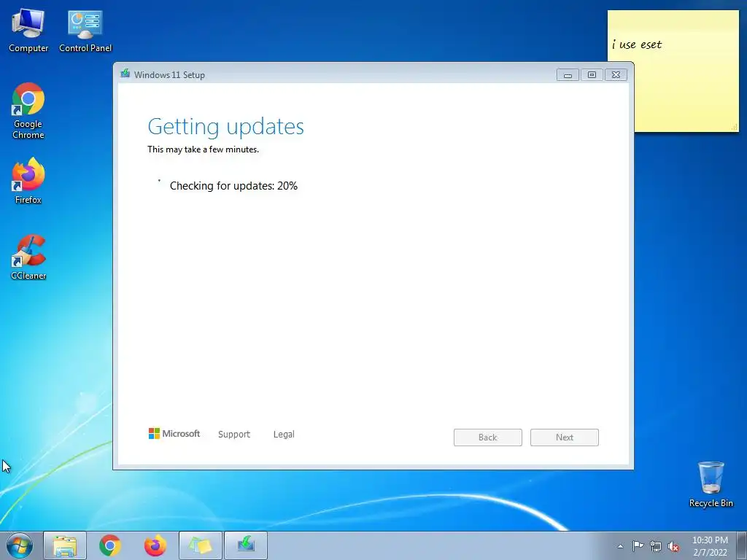Click the Windows 11 Setup title icon
Viewport: 747px width, 560px height.
(125, 74)
